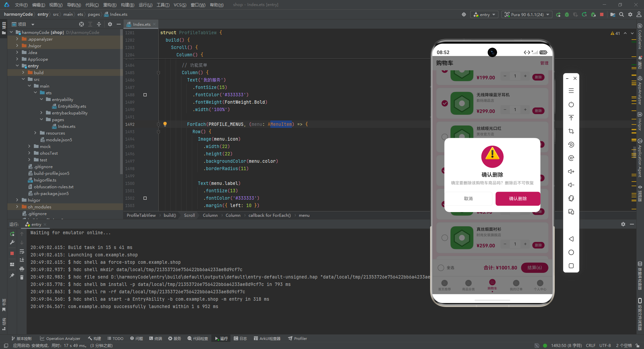Stop the running app from the top toolbar
Screen dimensions: 644x349
point(602,14)
